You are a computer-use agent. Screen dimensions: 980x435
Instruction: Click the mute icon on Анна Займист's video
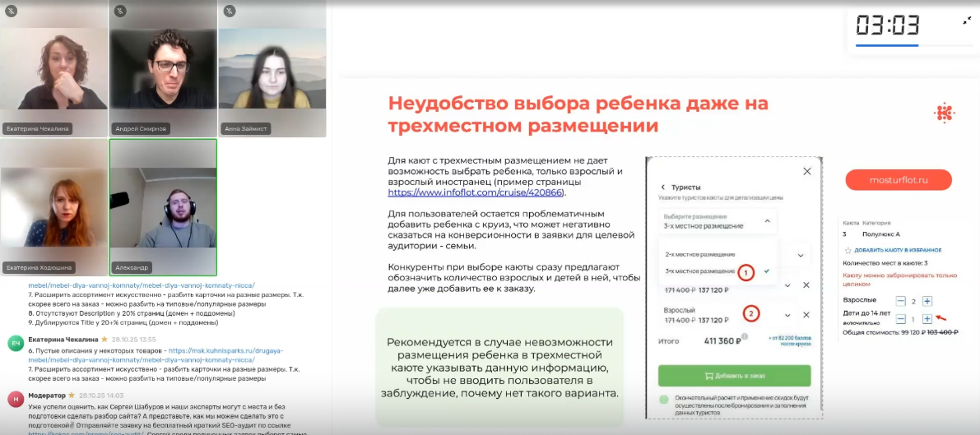[230, 11]
